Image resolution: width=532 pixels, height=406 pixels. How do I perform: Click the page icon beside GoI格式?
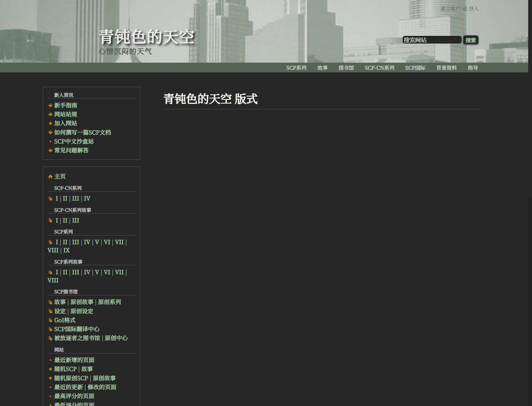pyautogui.click(x=50, y=320)
